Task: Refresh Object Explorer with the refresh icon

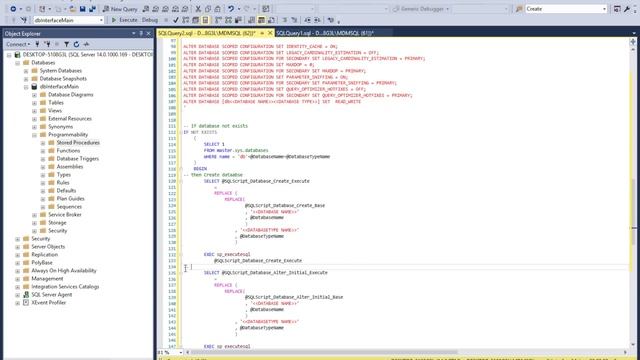Action: click(x=76, y=44)
